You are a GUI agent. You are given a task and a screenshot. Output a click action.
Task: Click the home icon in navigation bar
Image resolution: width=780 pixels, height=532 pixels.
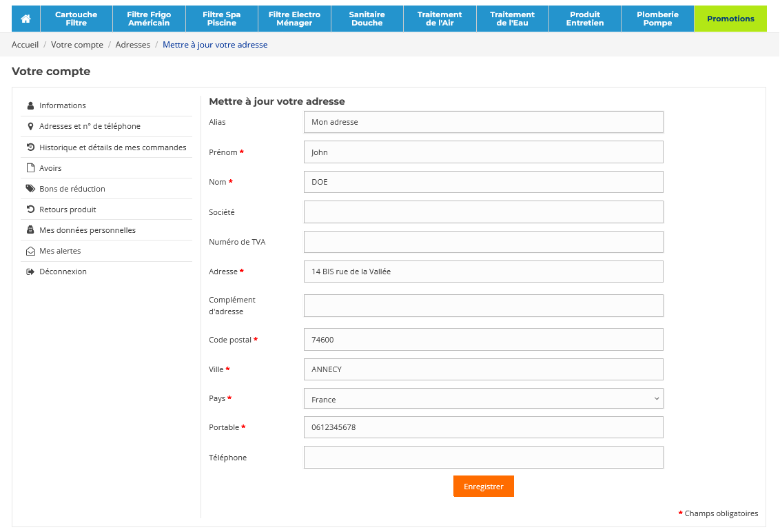pyautogui.click(x=25, y=19)
